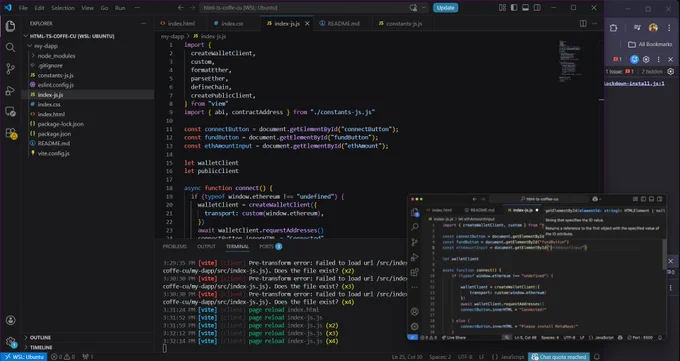This screenshot has width=680, height=361.
Task: Open the Search view in activity bar
Action: 10,47
